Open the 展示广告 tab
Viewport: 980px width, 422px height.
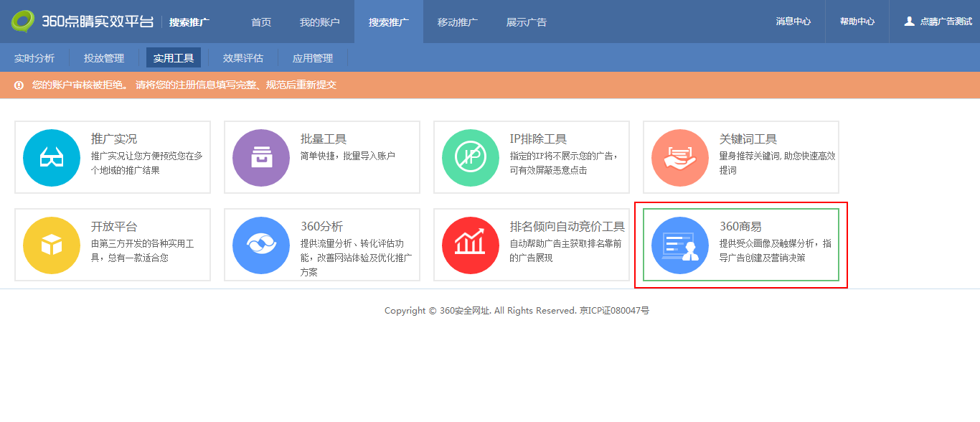pos(527,22)
